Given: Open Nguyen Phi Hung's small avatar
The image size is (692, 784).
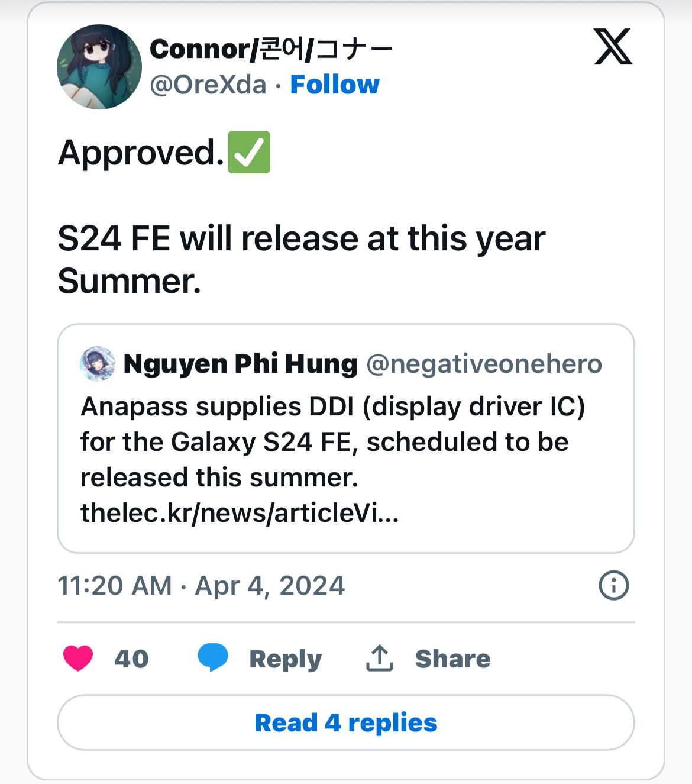Looking at the screenshot, I should pos(98,364).
